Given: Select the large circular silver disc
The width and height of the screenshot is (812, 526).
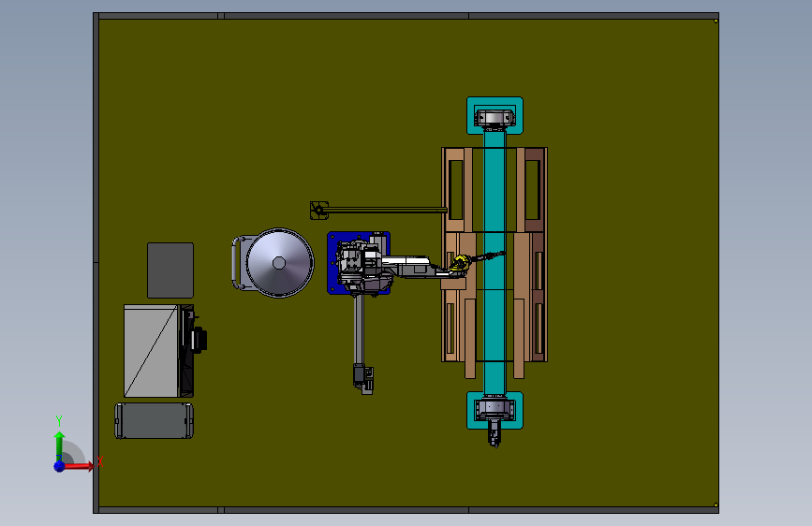Looking at the screenshot, I should pyautogui.click(x=280, y=263).
